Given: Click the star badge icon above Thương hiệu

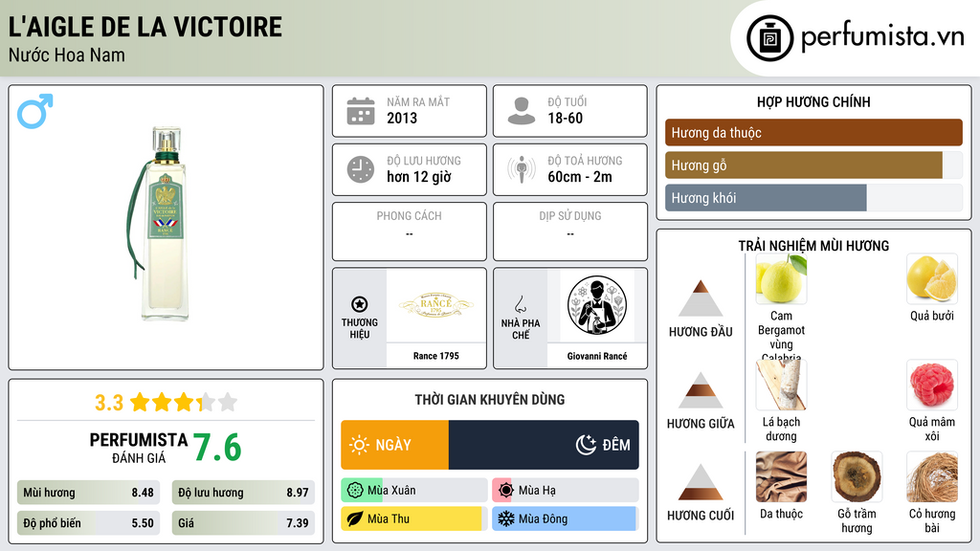Looking at the screenshot, I should [360, 304].
